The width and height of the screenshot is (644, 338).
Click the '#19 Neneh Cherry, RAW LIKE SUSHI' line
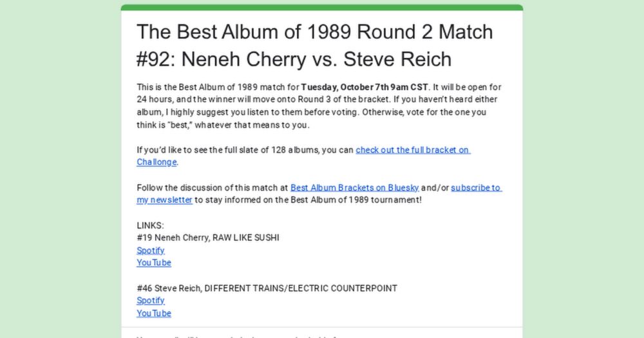click(207, 238)
